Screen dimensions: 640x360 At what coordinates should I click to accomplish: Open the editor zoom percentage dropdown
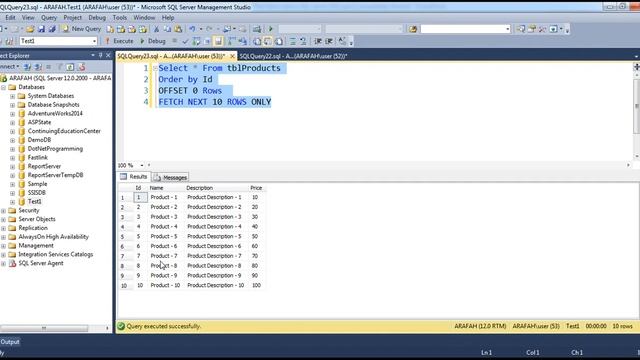click(x=142, y=165)
